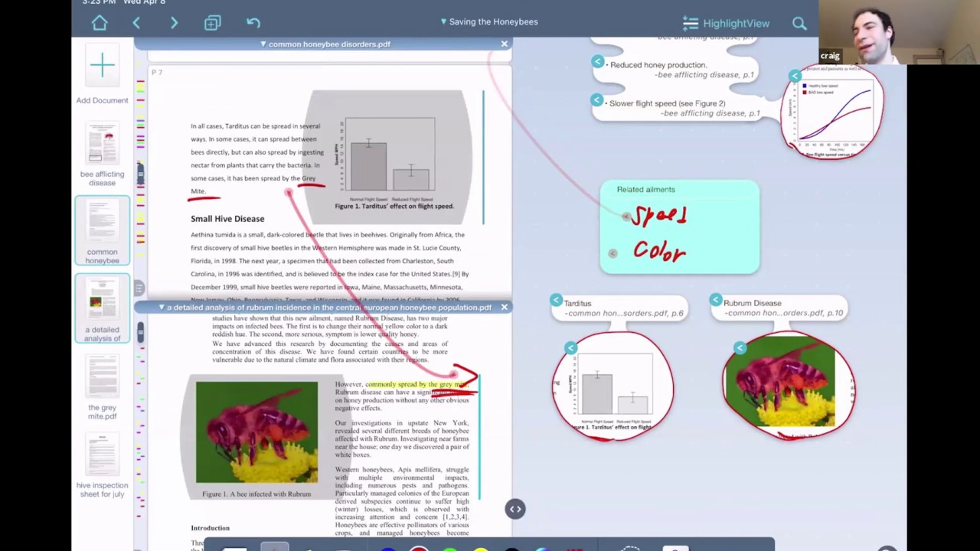This screenshot has height=551, width=980.
Task: Jump to source of the Tarditus bar chart clipping
Action: (x=570, y=348)
